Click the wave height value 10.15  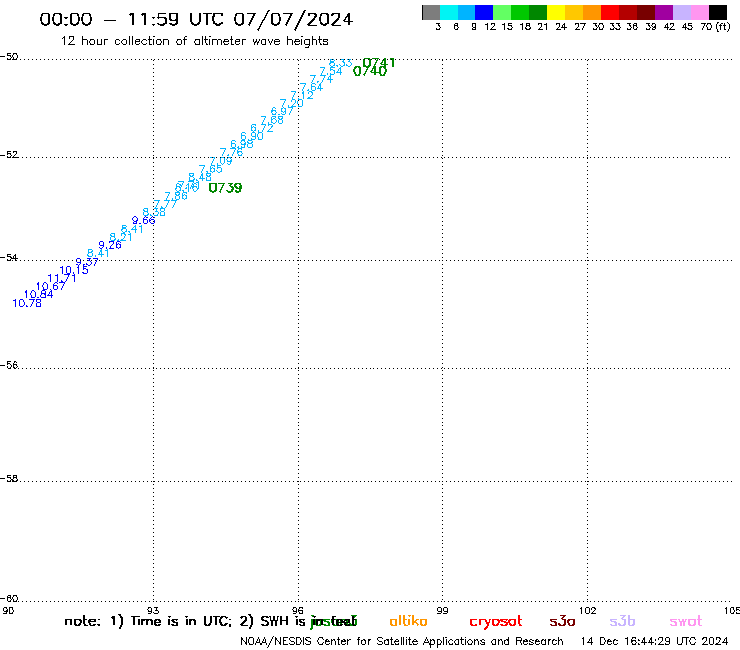click(x=74, y=270)
